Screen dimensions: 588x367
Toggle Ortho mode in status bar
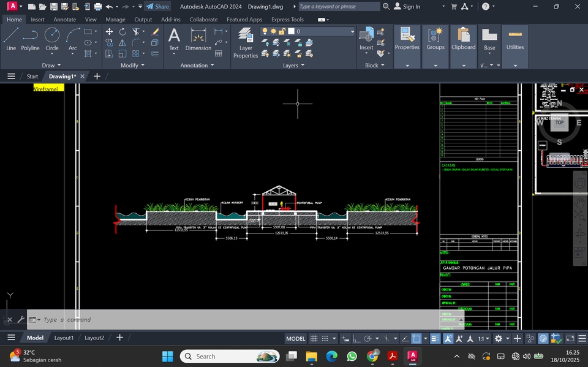[356, 338]
